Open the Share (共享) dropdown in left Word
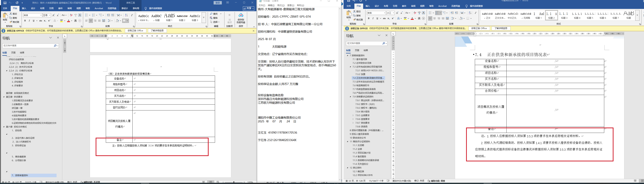The height and width of the screenshot is (184, 644). point(249,9)
